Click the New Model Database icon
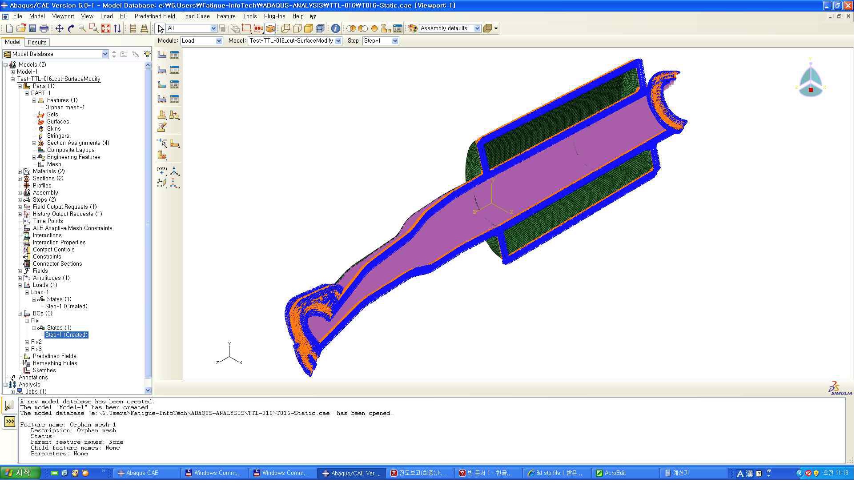 pos(9,28)
